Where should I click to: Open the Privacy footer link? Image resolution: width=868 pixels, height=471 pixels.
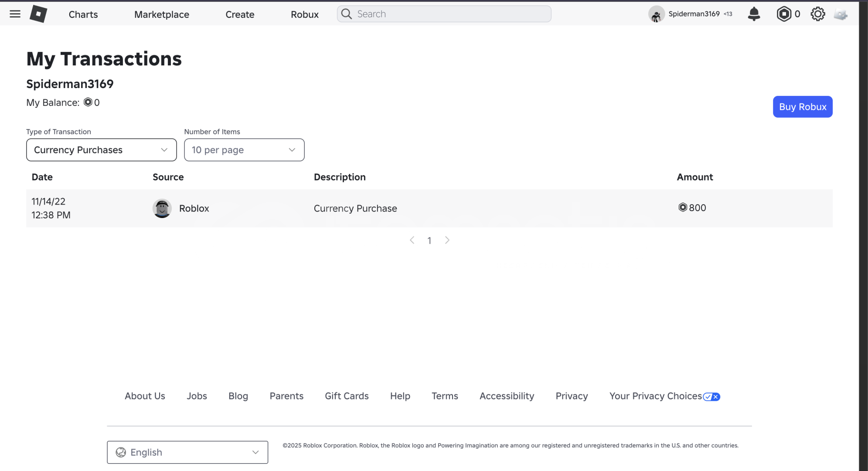coord(572,396)
